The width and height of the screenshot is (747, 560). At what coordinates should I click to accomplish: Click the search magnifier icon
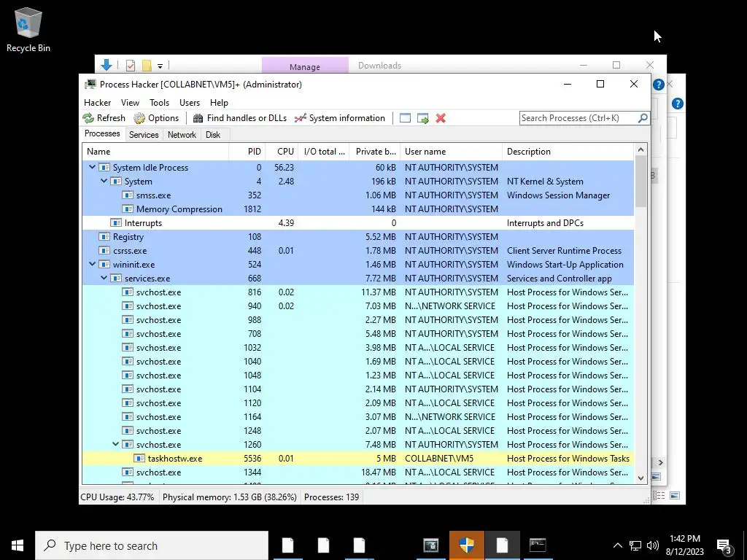coord(643,117)
